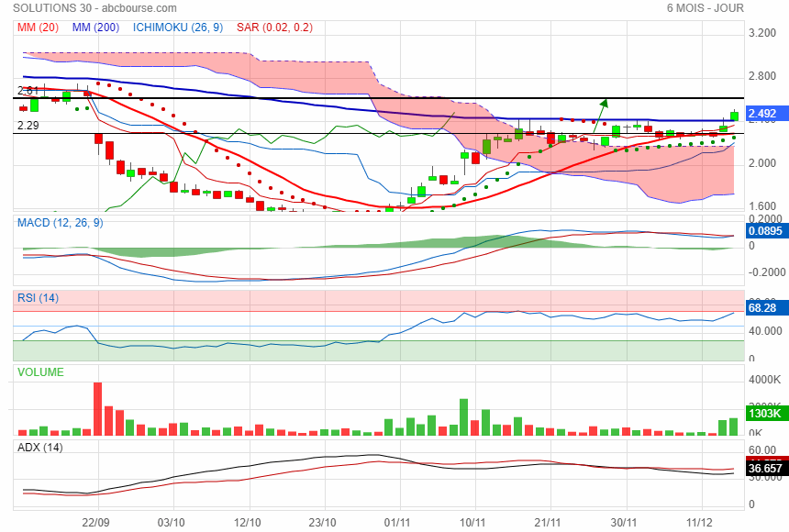This screenshot has width=789, height=532.
Task: Click the 30/11 date axis label
Action: (x=624, y=522)
